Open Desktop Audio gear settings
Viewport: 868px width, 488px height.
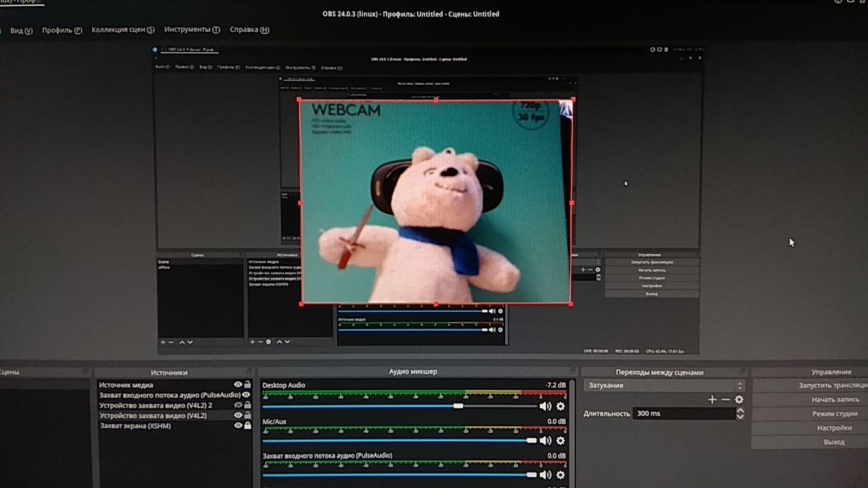pos(560,406)
